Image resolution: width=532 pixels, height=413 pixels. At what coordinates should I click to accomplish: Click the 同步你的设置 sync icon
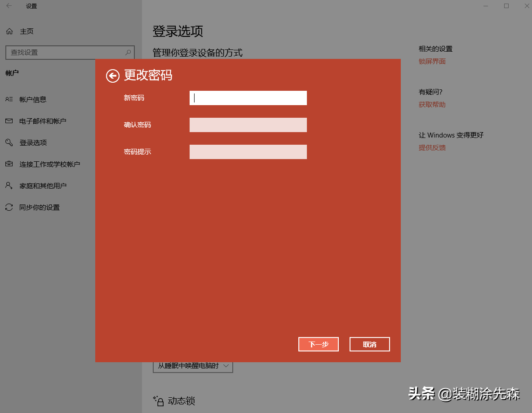[10, 207]
